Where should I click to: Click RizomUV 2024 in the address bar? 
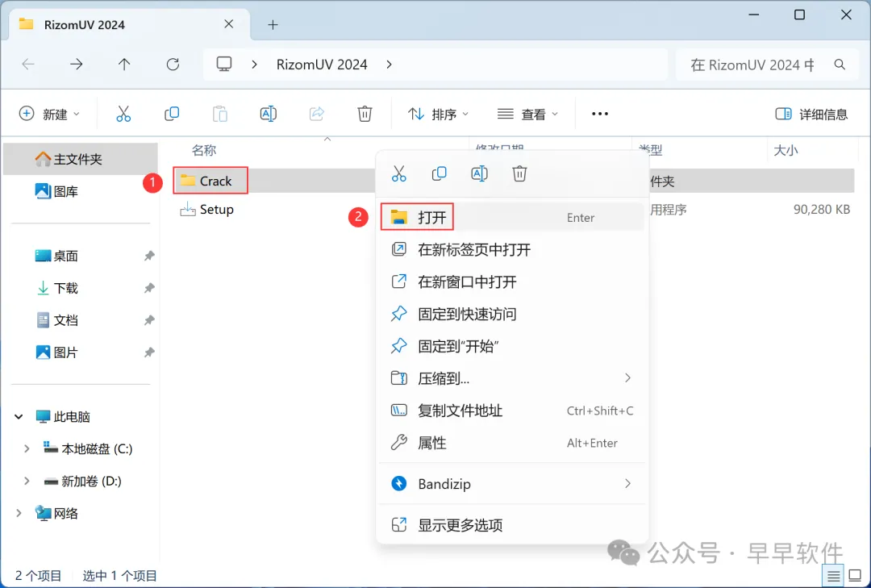click(322, 65)
